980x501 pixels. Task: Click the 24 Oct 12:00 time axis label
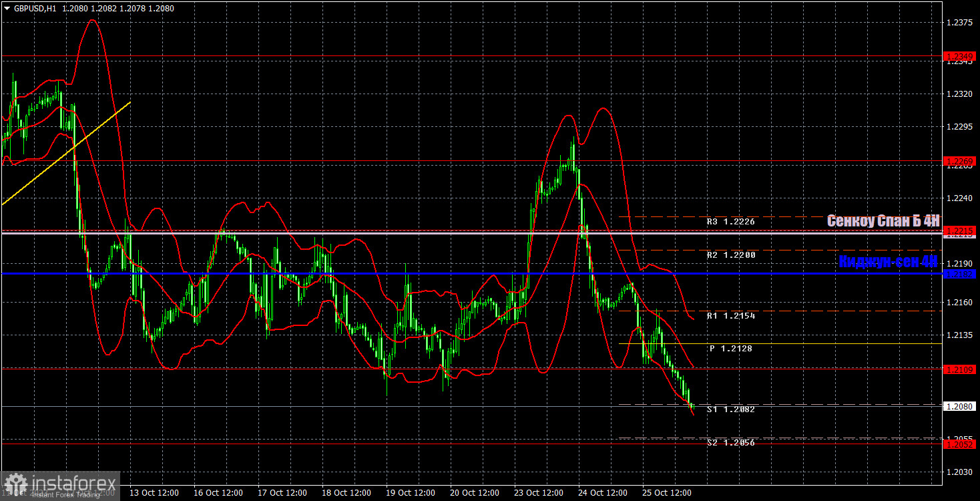point(603,493)
